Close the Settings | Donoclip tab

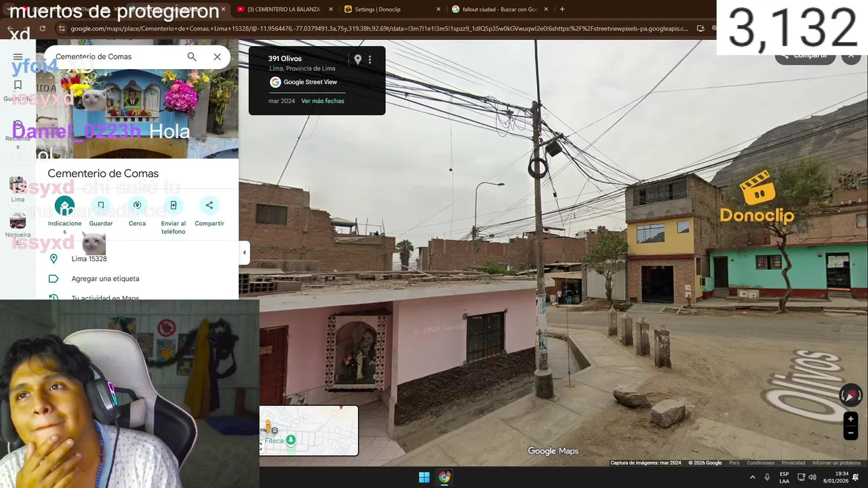(x=438, y=9)
